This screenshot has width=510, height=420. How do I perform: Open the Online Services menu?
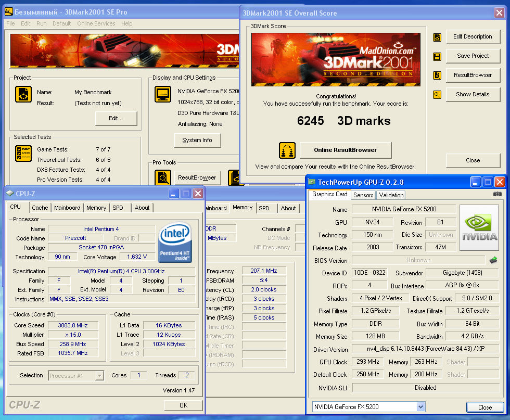96,23
